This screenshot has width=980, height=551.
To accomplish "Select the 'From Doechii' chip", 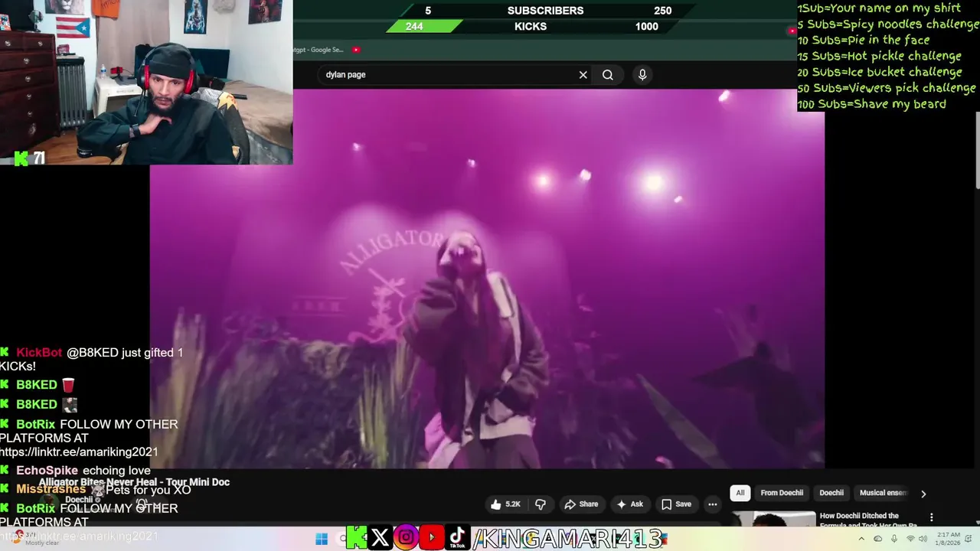I will click(x=782, y=493).
